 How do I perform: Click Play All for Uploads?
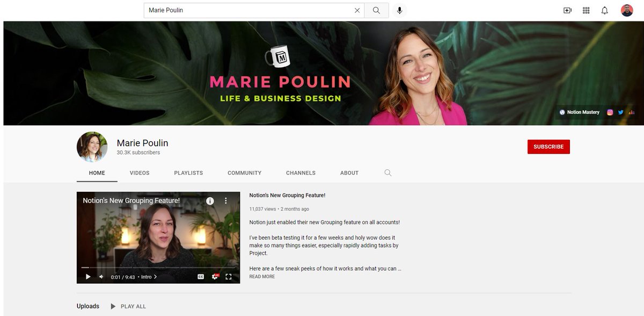(128, 306)
